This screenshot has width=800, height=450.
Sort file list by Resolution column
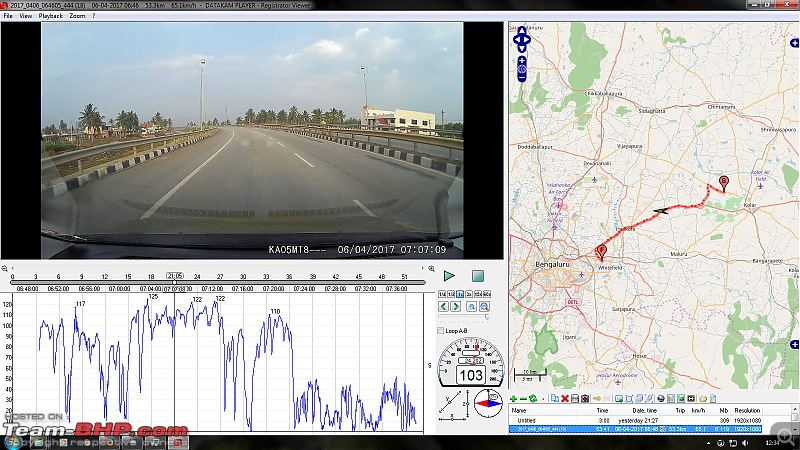[747, 411]
